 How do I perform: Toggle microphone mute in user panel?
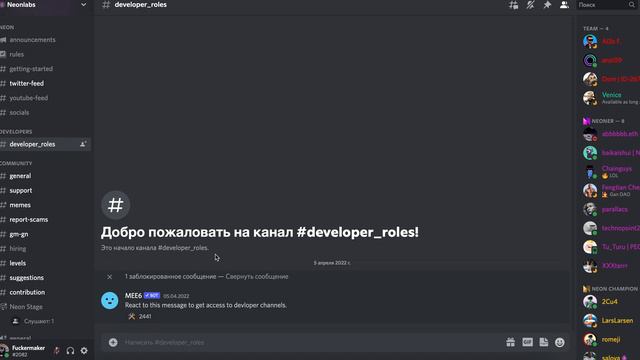56,351
